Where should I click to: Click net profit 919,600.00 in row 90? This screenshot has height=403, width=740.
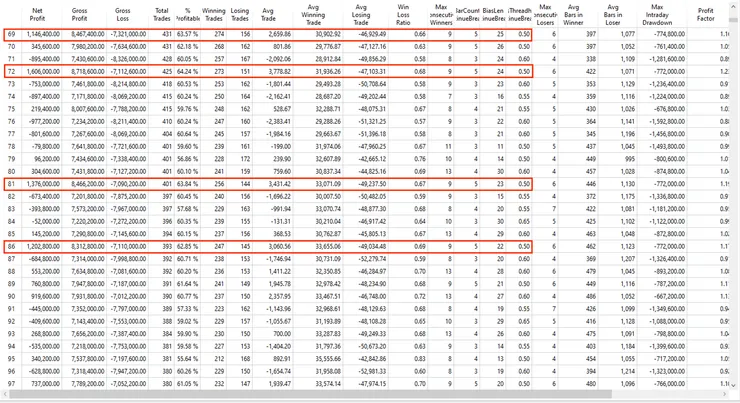click(46, 296)
